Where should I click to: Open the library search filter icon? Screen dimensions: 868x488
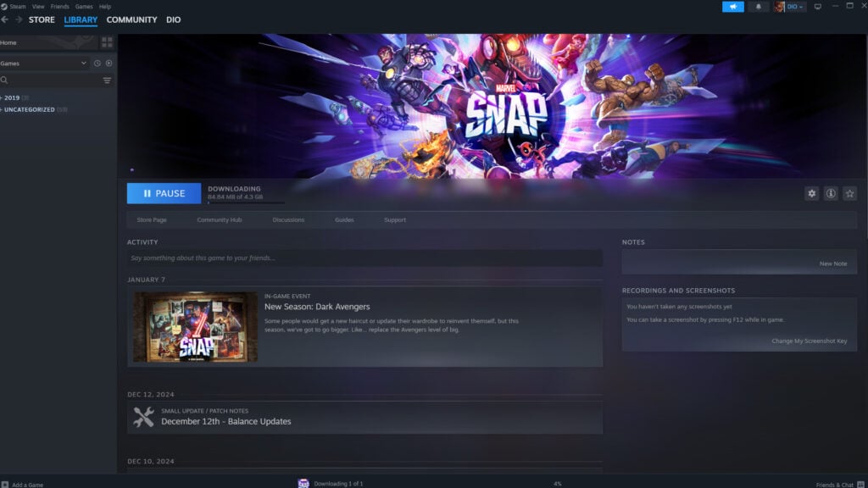[107, 80]
